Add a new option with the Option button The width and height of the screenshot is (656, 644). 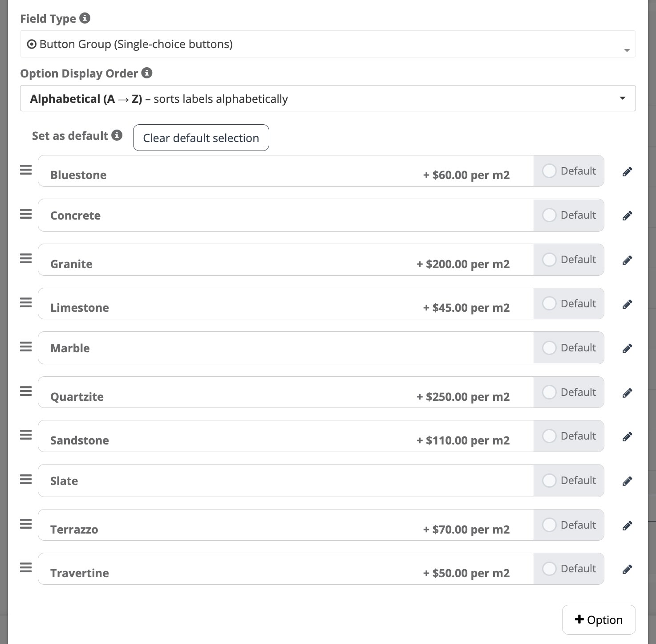(599, 620)
